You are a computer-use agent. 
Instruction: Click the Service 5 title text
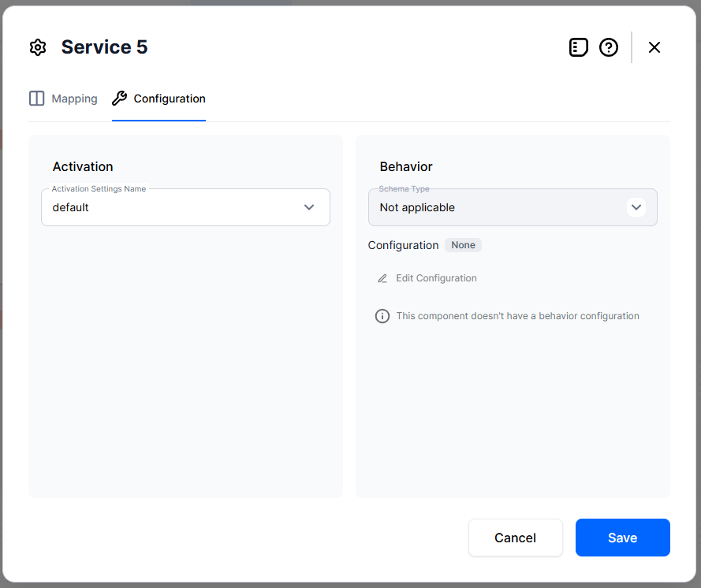[x=104, y=47]
